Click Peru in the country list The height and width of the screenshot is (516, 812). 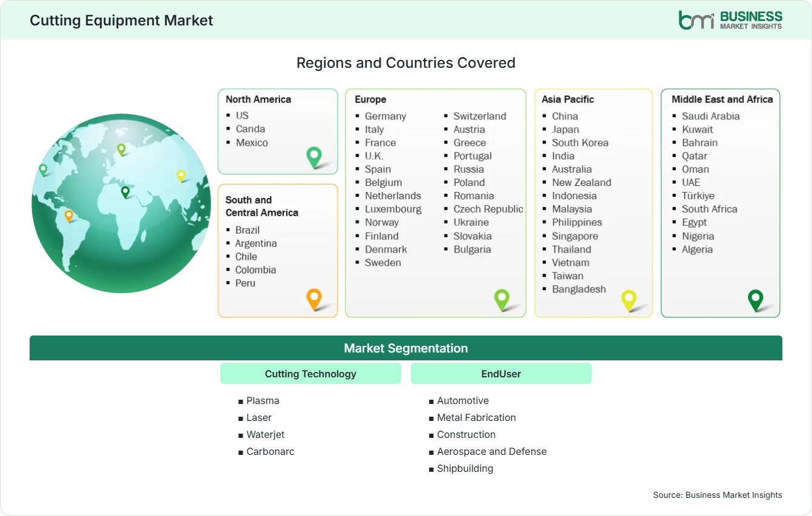tap(246, 283)
